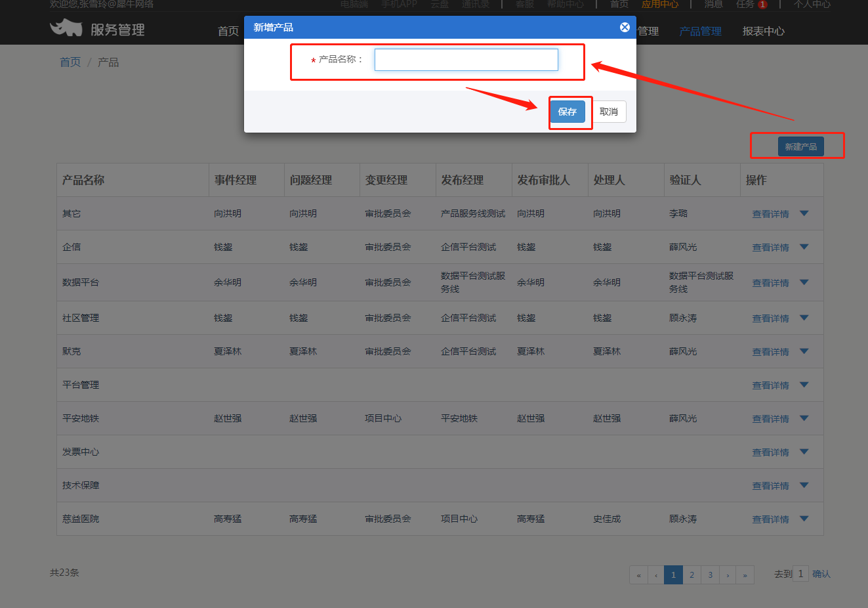
Task: Click the 去到 page number input
Action: pyautogui.click(x=800, y=574)
